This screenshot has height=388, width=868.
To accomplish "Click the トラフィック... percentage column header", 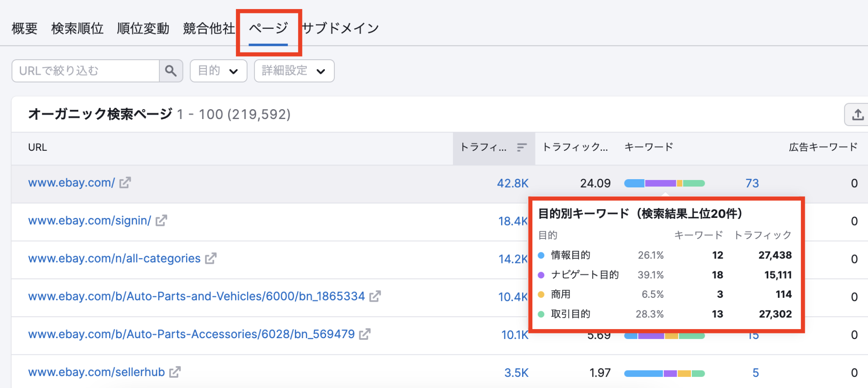I will pos(575,147).
